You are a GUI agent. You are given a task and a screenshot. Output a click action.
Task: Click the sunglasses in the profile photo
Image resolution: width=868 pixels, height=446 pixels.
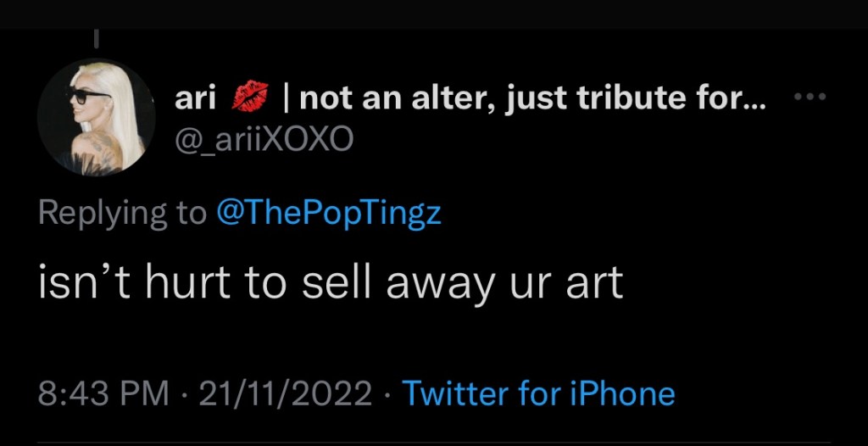click(88, 97)
